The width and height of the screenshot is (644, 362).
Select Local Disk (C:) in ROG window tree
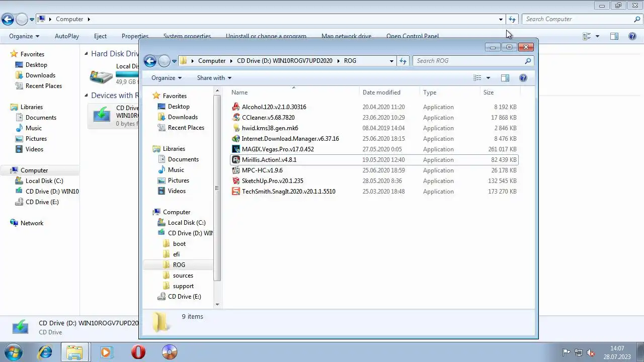pyautogui.click(x=186, y=223)
